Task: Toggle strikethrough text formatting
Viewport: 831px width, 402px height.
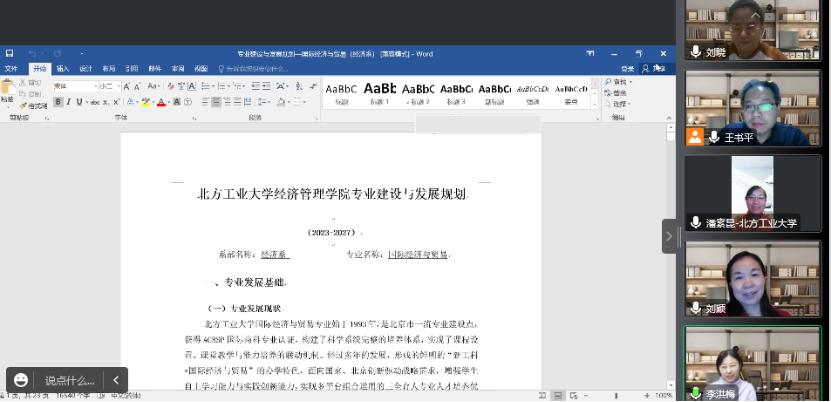Action: point(94,102)
